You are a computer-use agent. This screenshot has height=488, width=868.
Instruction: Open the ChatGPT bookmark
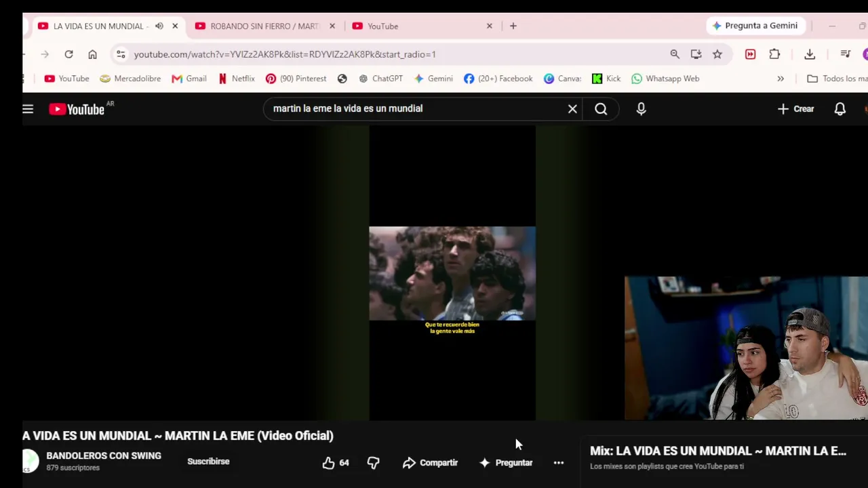point(380,79)
